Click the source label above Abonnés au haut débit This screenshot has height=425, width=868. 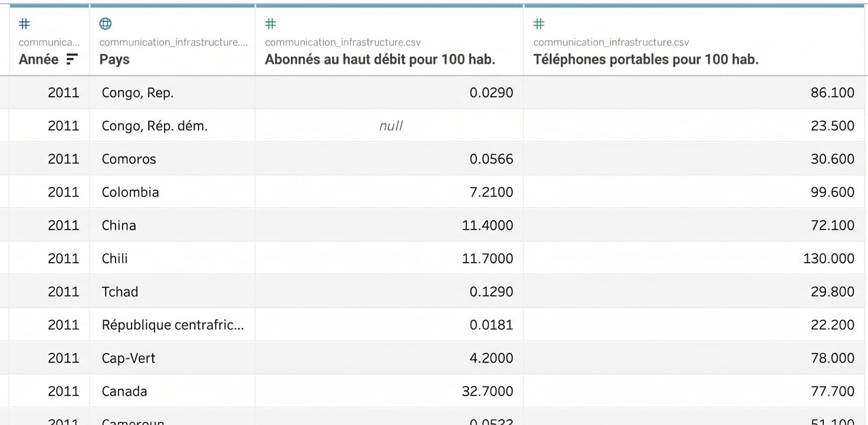point(343,42)
